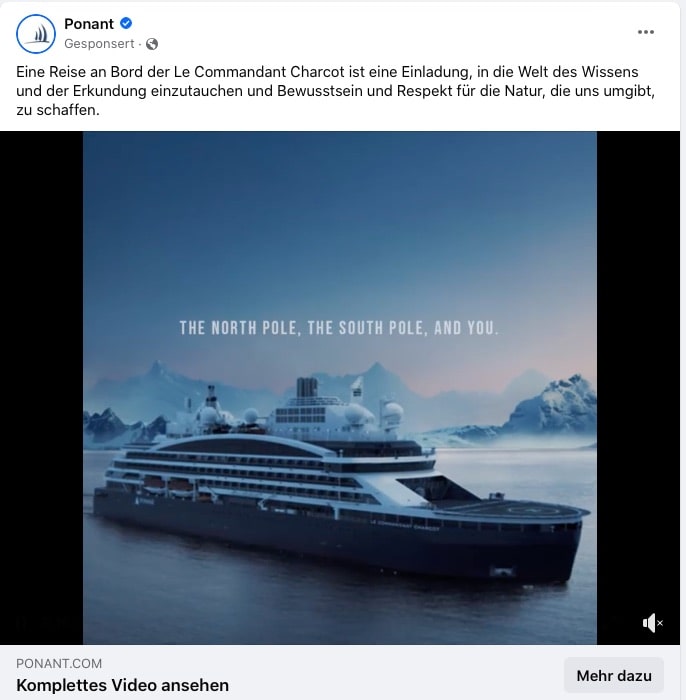Image resolution: width=686 pixels, height=700 pixels.
Task: Click the globe public audience icon
Action: (152, 44)
